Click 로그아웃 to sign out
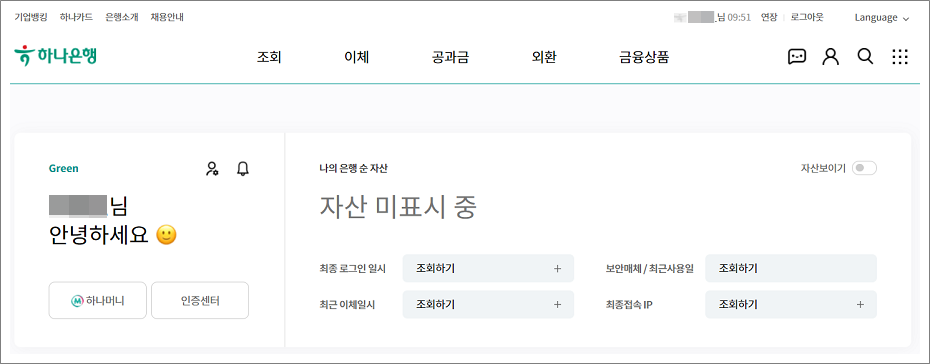The image size is (930, 364). pyautogui.click(x=807, y=17)
